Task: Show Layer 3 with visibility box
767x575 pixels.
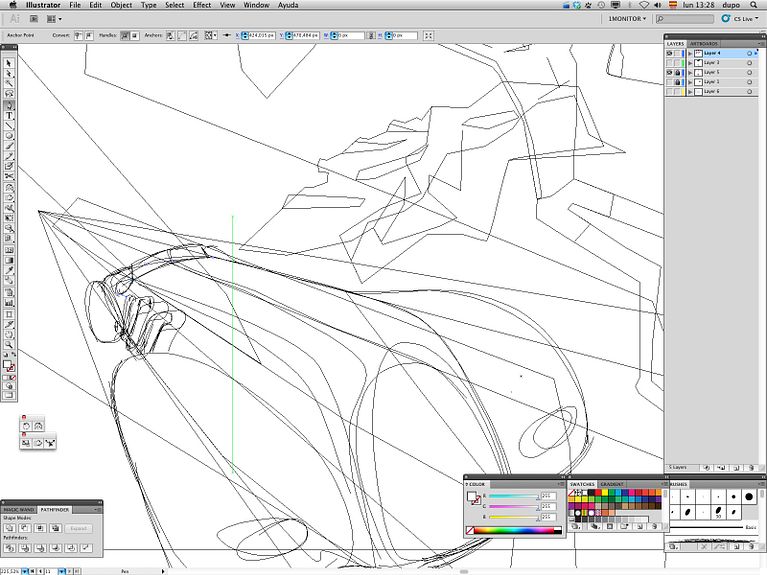Action: pyautogui.click(x=670, y=63)
